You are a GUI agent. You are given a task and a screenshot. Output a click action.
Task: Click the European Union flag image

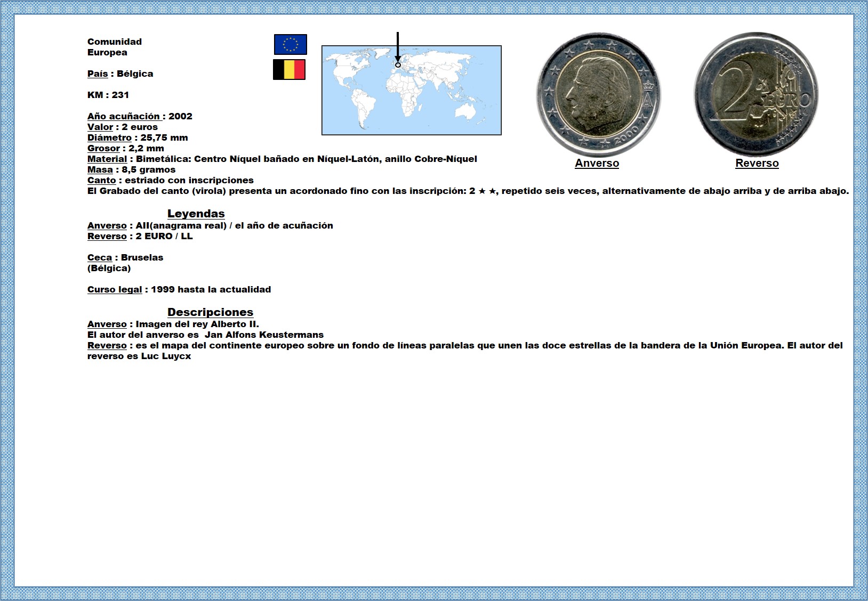click(291, 45)
